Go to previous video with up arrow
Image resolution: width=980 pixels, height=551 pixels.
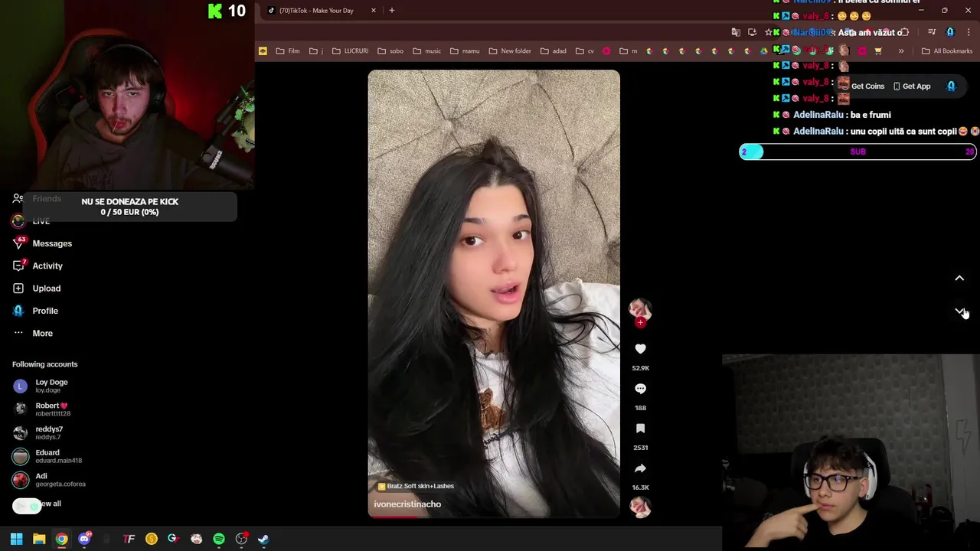[x=959, y=279]
